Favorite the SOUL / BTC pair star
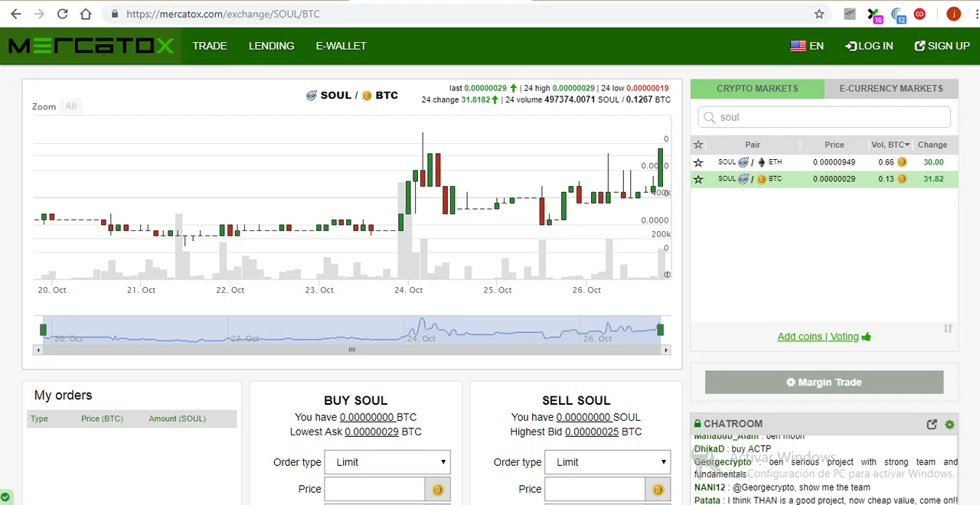The image size is (980, 505). (x=698, y=179)
